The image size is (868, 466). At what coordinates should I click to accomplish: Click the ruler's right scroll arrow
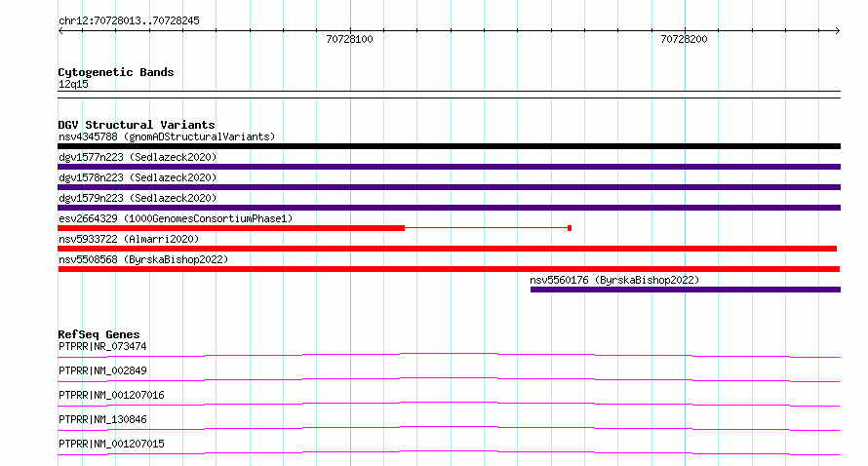coord(837,30)
